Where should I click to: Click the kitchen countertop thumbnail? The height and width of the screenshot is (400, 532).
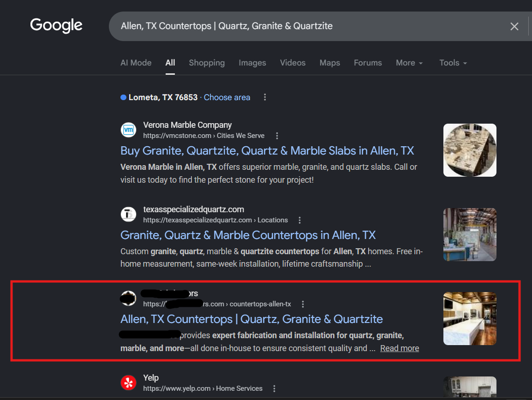[470, 319]
